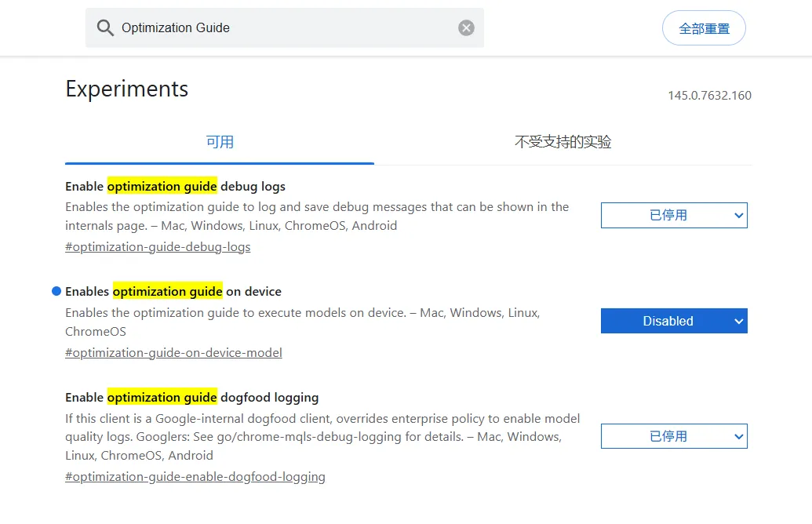
Task: Click the Experiments page heading
Action: click(x=127, y=89)
